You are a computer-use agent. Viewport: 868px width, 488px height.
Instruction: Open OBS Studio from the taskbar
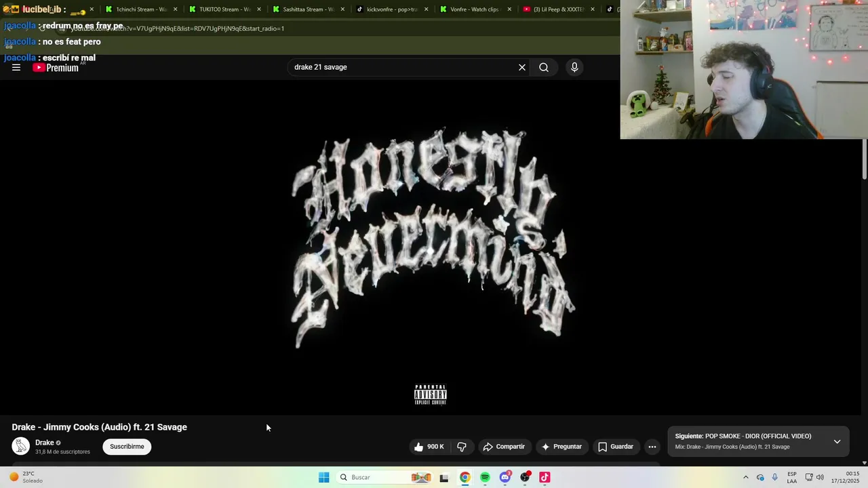coord(525,477)
